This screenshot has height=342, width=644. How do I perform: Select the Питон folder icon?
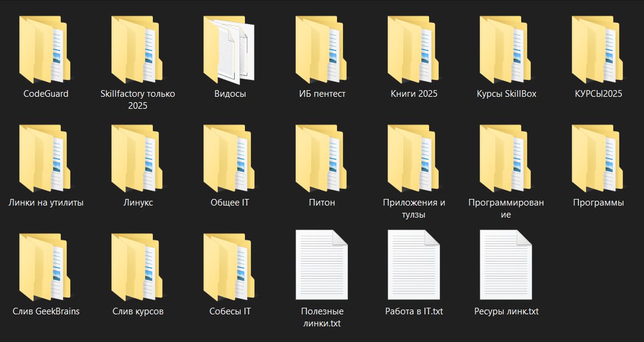(x=321, y=159)
